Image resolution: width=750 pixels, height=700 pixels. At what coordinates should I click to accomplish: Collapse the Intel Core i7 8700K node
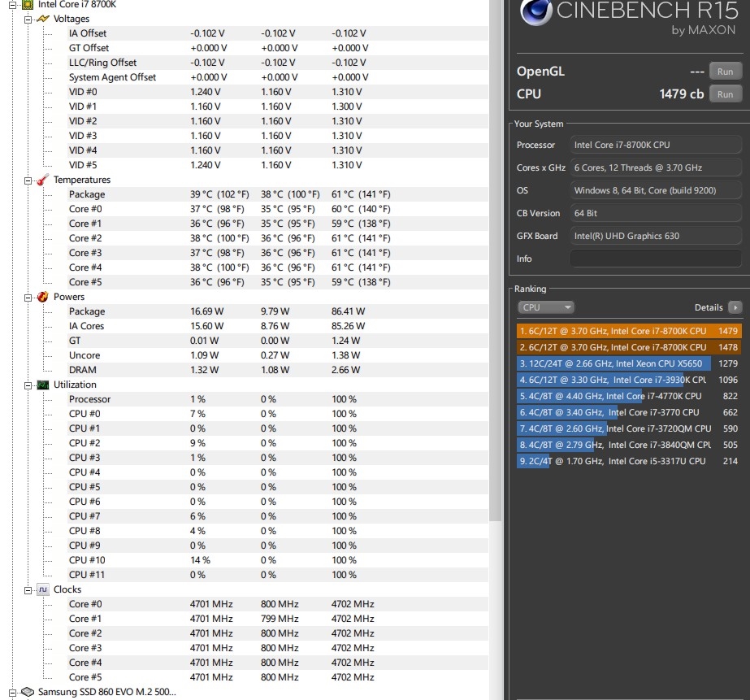12,5
